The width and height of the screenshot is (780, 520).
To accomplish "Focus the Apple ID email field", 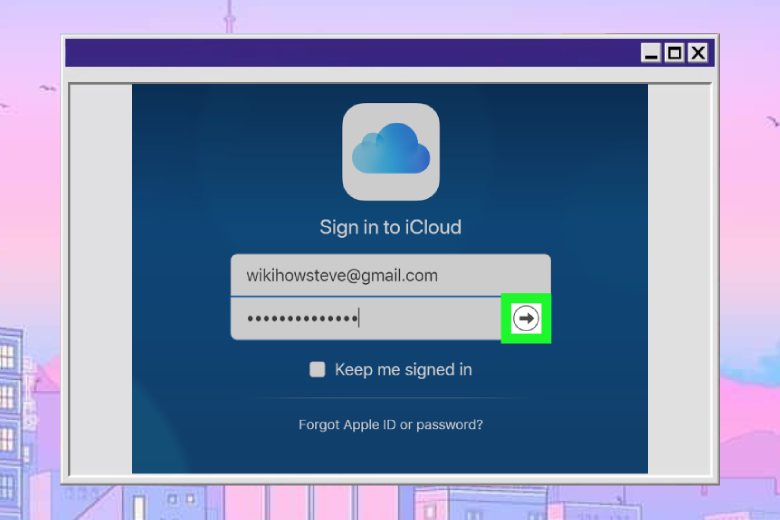I will click(390, 275).
